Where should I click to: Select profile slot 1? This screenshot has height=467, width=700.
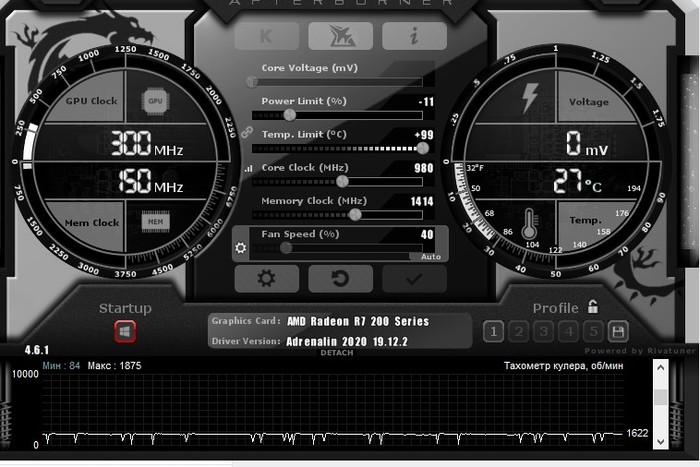492,331
